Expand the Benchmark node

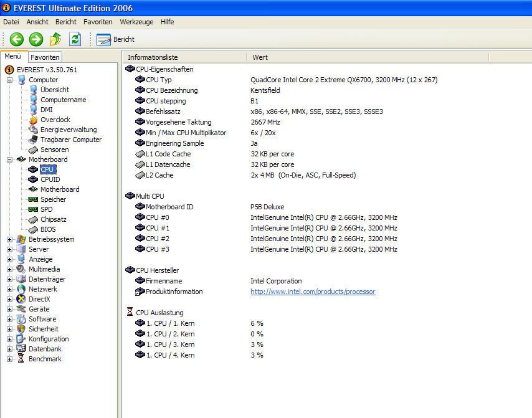point(9,359)
